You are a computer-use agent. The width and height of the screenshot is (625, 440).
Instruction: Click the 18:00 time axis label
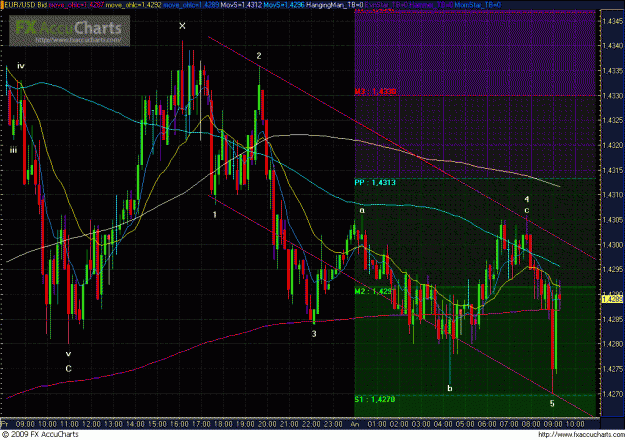[223, 424]
